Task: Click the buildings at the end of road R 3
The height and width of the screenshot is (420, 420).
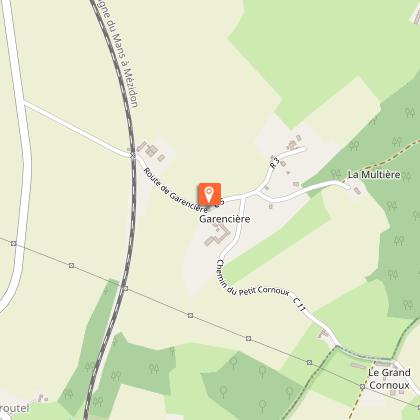Action: coord(293,143)
